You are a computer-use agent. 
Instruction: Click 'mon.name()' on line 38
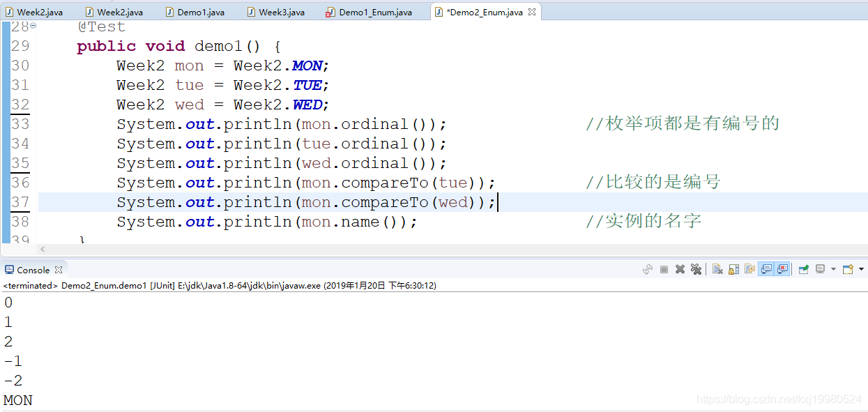click(349, 222)
